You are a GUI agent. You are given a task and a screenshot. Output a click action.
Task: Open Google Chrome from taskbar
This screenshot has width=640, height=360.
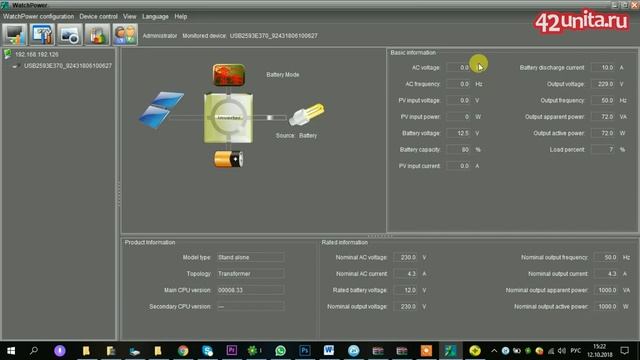click(183, 351)
